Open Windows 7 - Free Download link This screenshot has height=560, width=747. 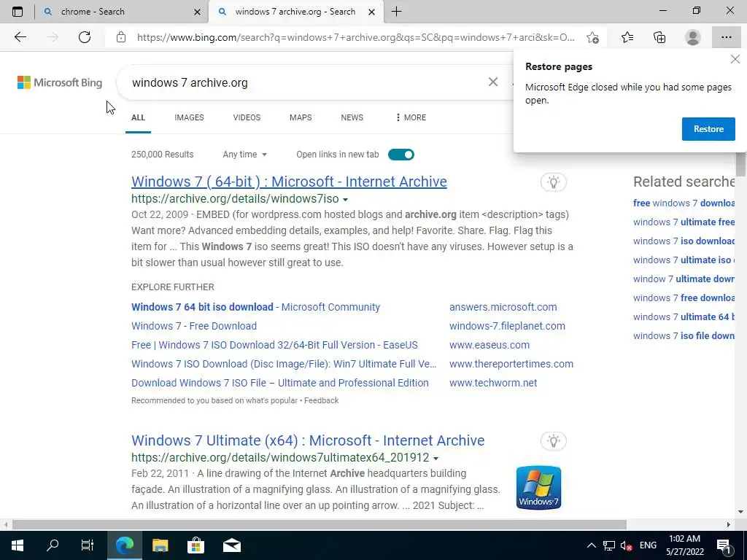pyautogui.click(x=194, y=326)
